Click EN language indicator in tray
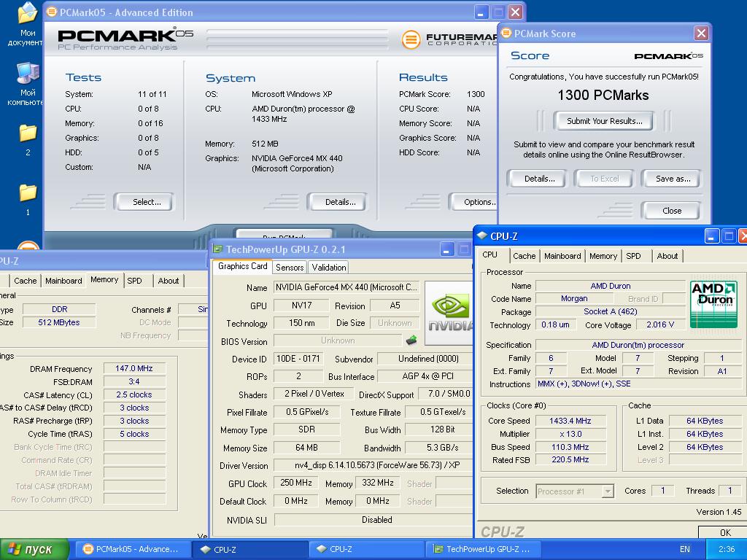The height and width of the screenshot is (560, 747). coord(684,549)
